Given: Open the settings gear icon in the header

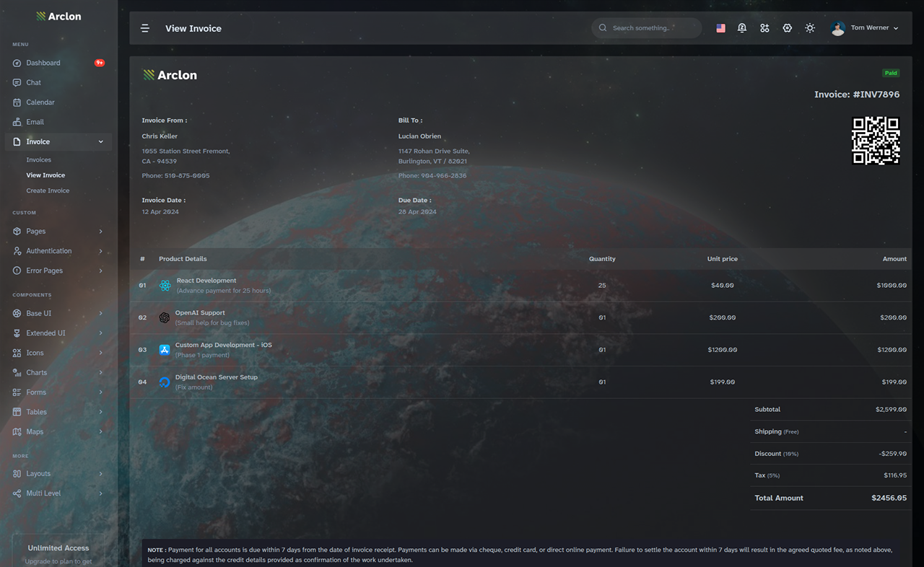Looking at the screenshot, I should pos(788,28).
